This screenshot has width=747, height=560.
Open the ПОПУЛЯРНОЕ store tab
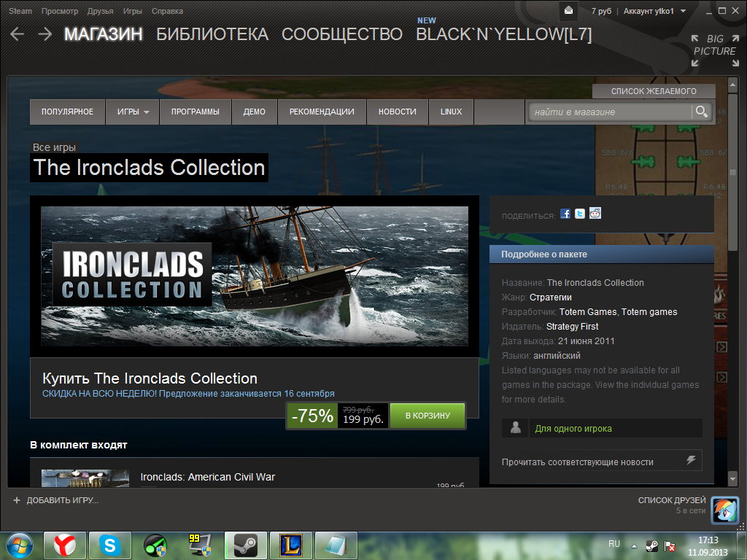67,112
